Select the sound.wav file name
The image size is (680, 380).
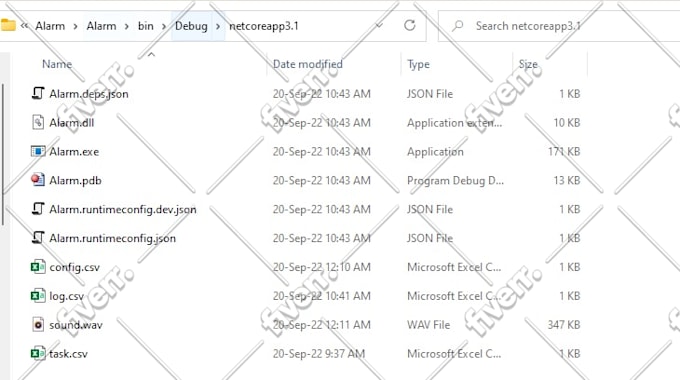pos(76,325)
